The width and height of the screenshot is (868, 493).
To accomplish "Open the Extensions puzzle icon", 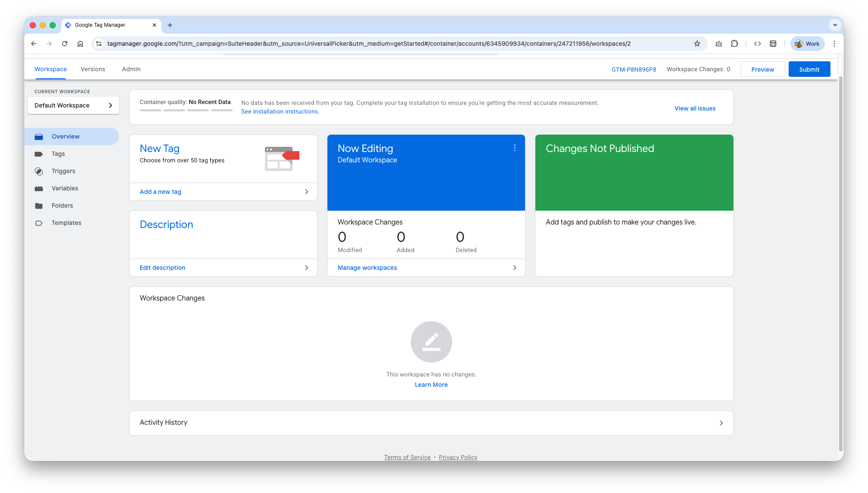I will [x=735, y=44].
